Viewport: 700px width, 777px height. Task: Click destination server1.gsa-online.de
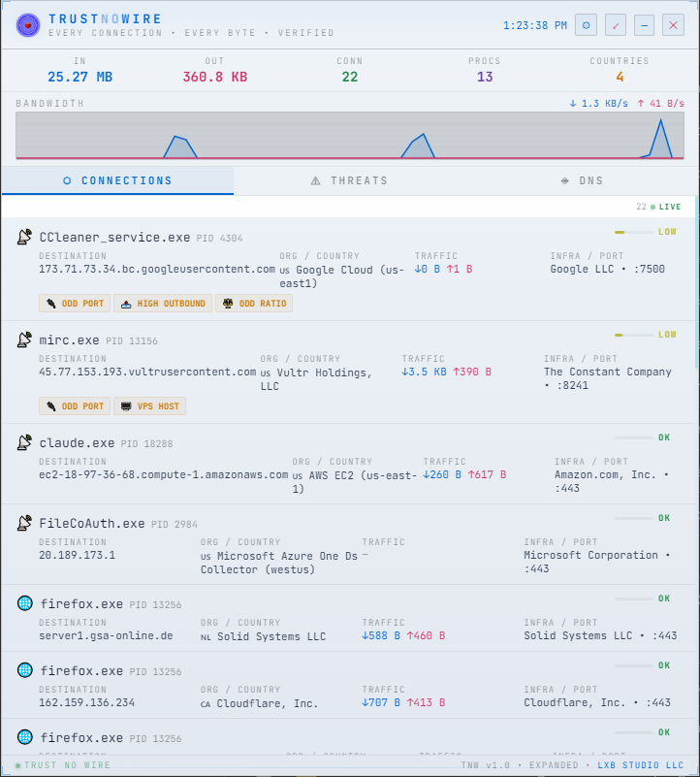(x=106, y=635)
